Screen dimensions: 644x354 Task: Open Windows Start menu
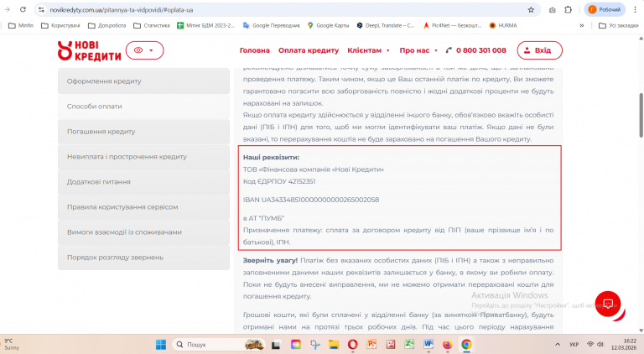pyautogui.click(x=161, y=345)
